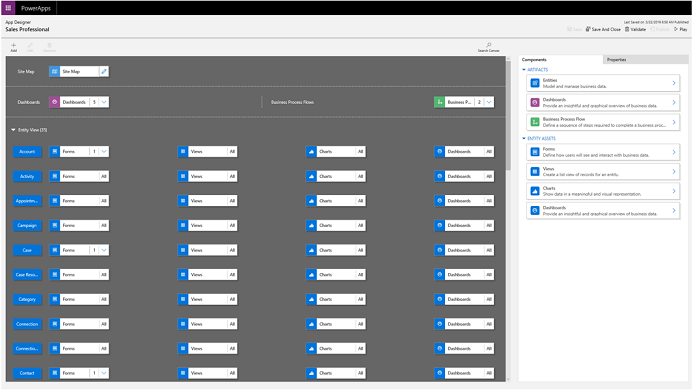Image resolution: width=693 pixels, height=390 pixels.
Task: Collapse the ARTIFACTS section
Action: pyautogui.click(x=524, y=70)
